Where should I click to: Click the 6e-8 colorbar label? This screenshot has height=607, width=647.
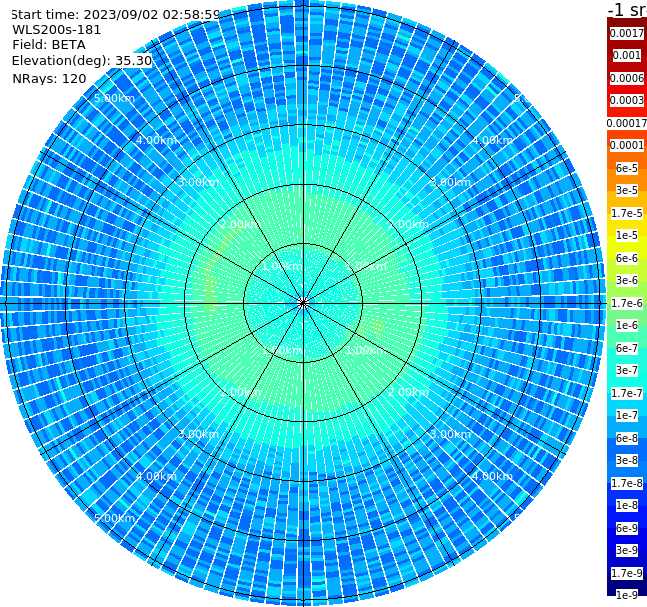627,438
